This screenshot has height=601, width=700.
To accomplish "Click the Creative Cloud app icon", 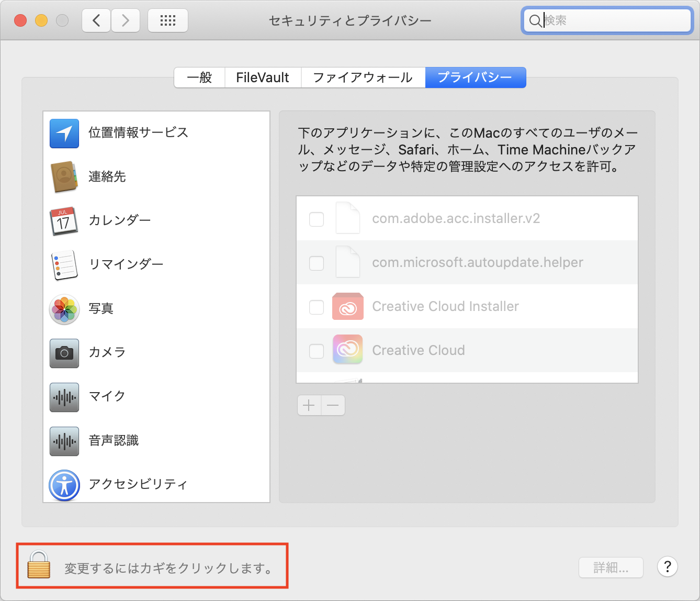I will coord(347,350).
